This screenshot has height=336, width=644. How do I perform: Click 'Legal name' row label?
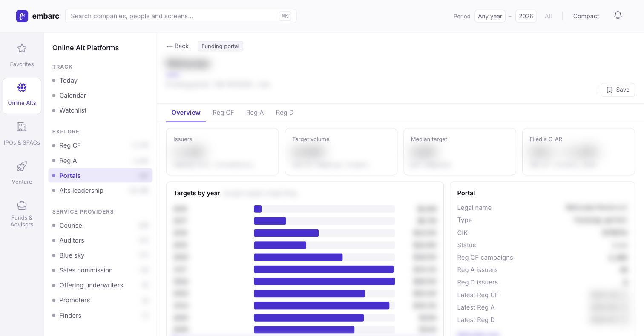474,208
